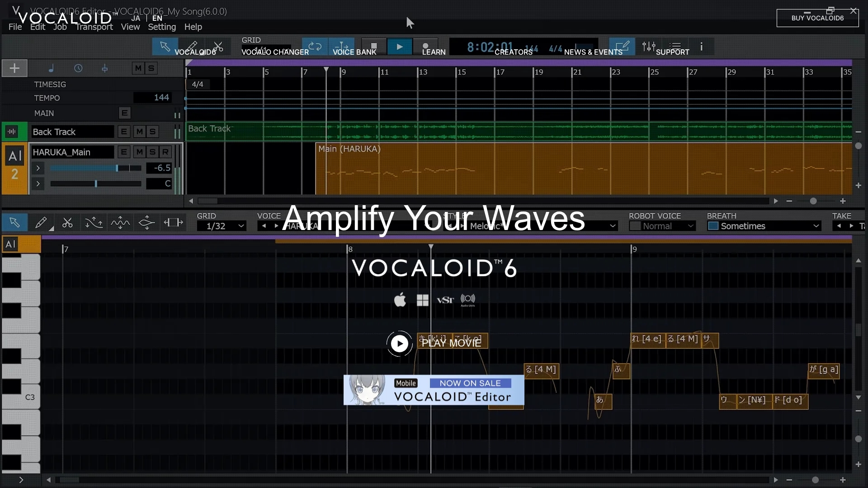The image size is (868, 488).
Task: Open the mixer icon in top toolbar
Action: click(x=648, y=47)
